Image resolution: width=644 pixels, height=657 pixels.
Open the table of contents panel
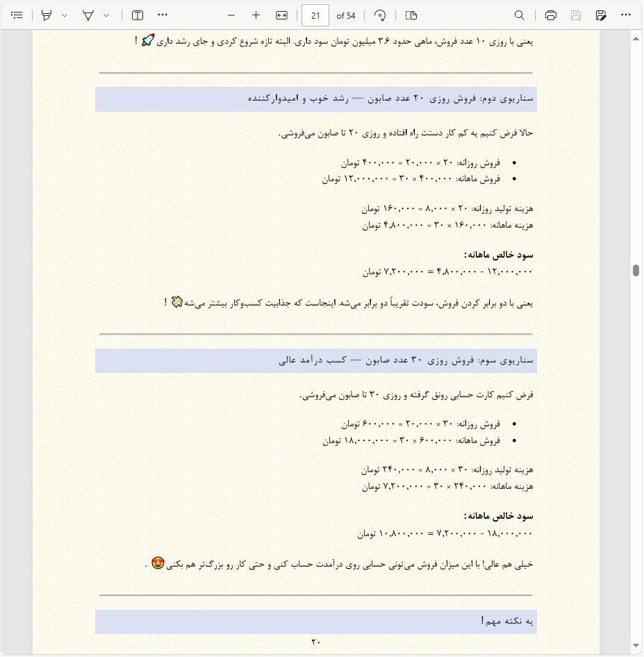coord(17,15)
